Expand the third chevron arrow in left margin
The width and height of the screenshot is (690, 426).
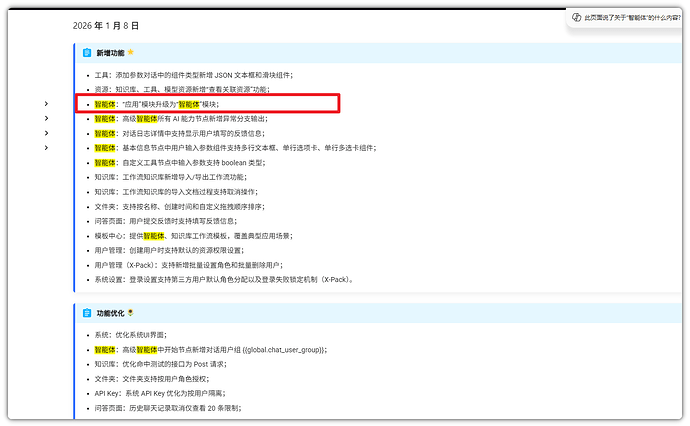tap(46, 133)
